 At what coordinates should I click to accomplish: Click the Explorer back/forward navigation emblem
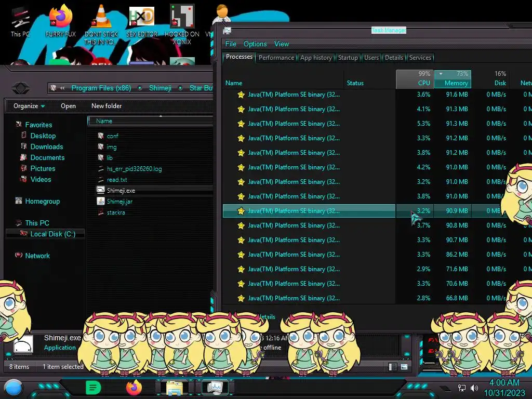point(21,88)
